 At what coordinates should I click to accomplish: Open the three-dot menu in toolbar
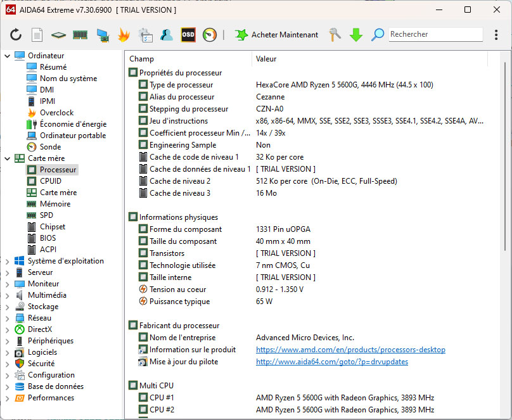(x=496, y=35)
